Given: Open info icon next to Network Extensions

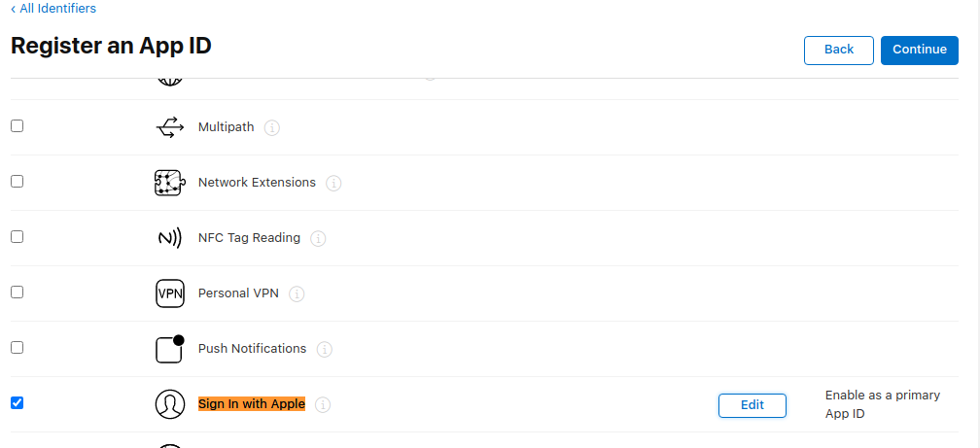Looking at the screenshot, I should [333, 183].
